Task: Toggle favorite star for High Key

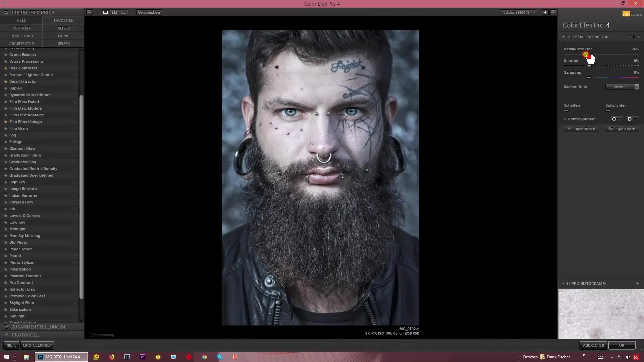Action: tap(6, 182)
